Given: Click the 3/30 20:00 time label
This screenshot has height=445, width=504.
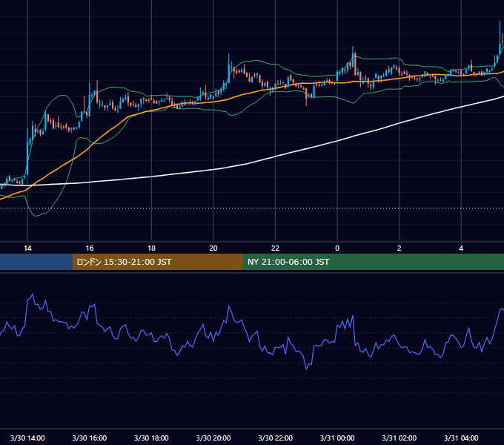Looking at the screenshot, I should (x=213, y=438).
